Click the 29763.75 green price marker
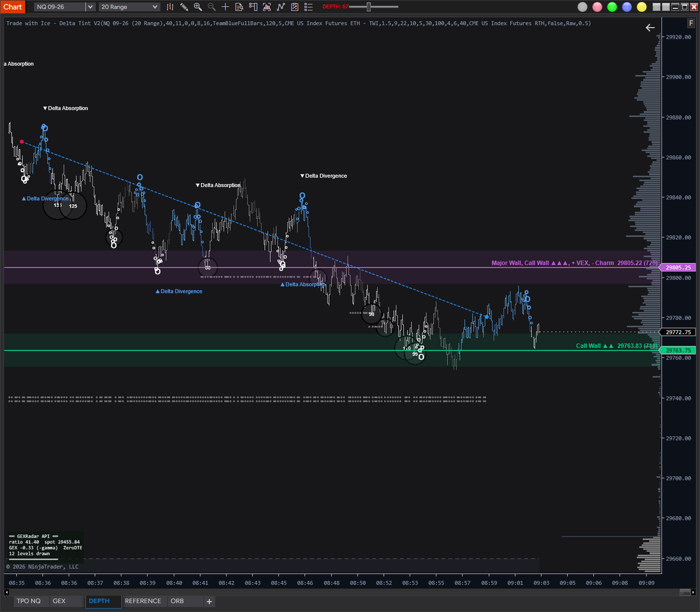Viewport: 700px width, 612px height. [678, 351]
